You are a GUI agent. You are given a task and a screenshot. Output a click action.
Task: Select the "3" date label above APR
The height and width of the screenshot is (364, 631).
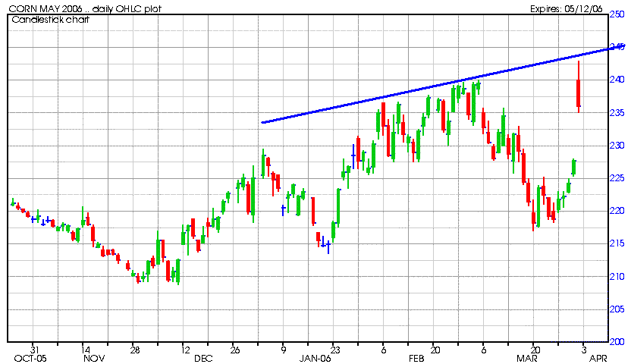584,350
